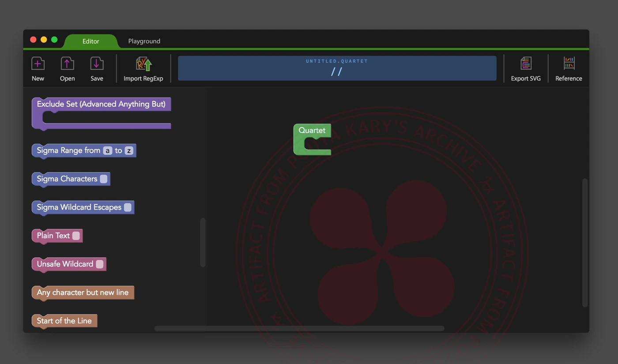Pick the Exclude Set (Advanced Anything But) block
The image size is (618, 364).
pos(101,105)
